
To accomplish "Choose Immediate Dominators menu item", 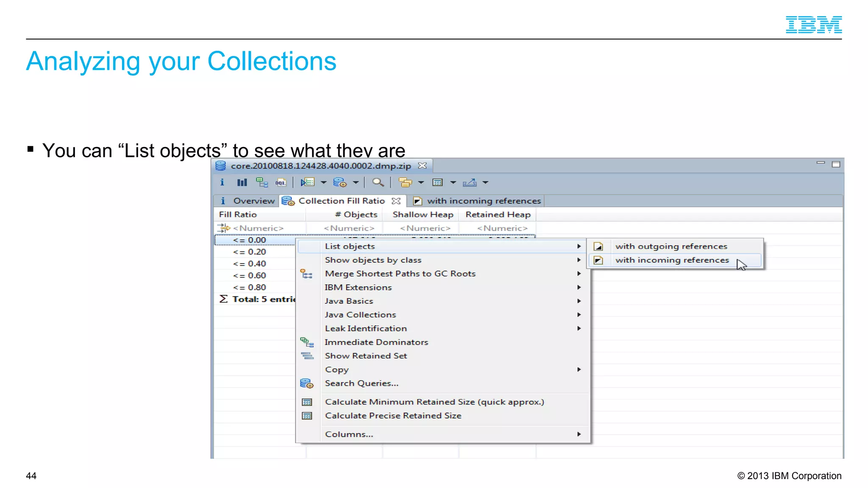I will 442,342.
